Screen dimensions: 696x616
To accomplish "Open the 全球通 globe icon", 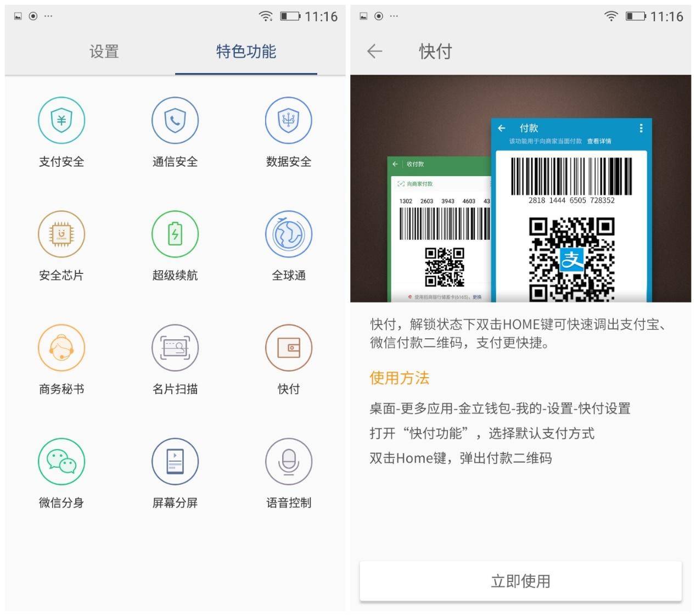I will (289, 234).
